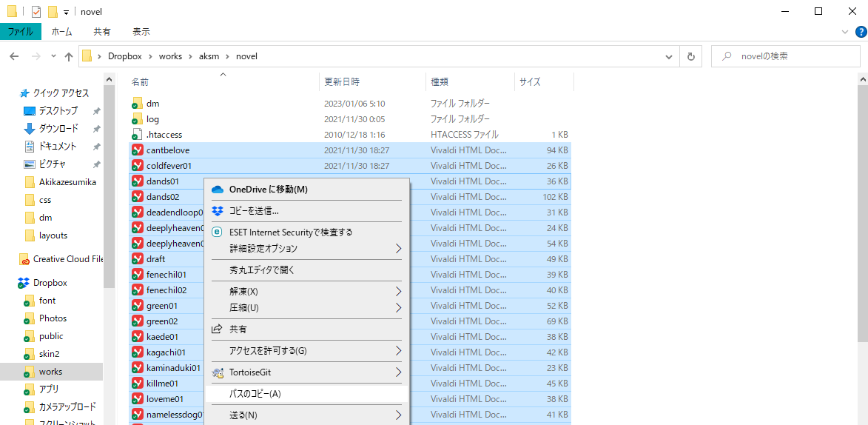Click the help question mark icon
The width and height of the screenshot is (868, 425).
861,32
